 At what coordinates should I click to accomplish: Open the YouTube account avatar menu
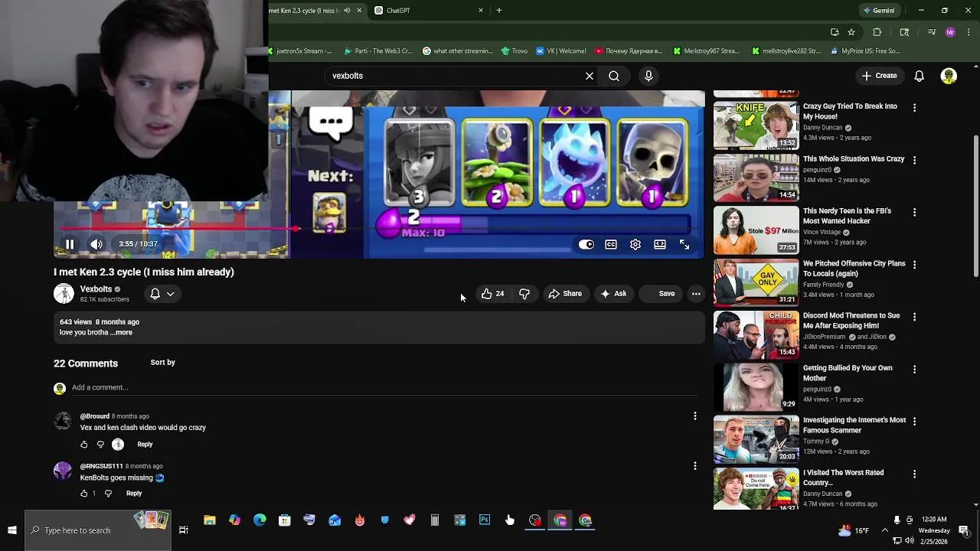[949, 76]
